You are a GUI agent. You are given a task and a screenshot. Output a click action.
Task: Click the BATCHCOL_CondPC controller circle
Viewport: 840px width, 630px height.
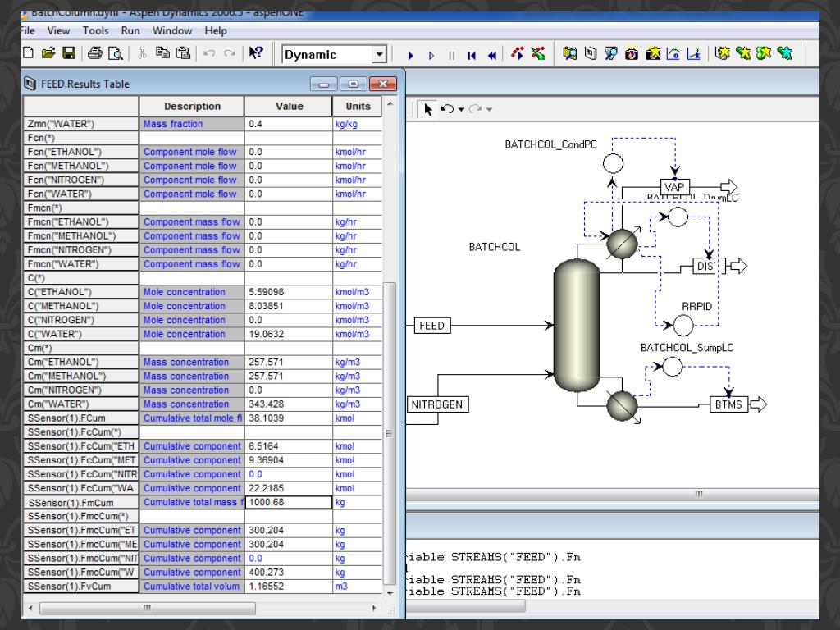point(613,163)
